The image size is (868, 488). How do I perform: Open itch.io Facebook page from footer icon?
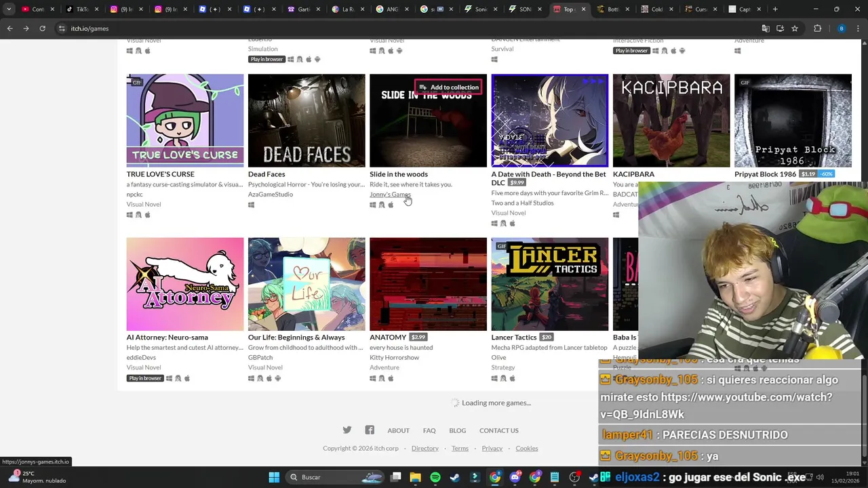370,430
